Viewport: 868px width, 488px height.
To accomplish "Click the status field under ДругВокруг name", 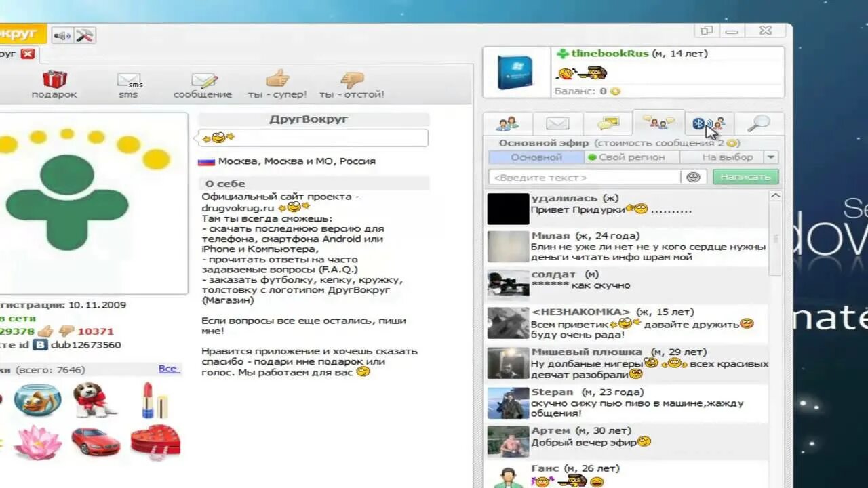I will tap(313, 138).
